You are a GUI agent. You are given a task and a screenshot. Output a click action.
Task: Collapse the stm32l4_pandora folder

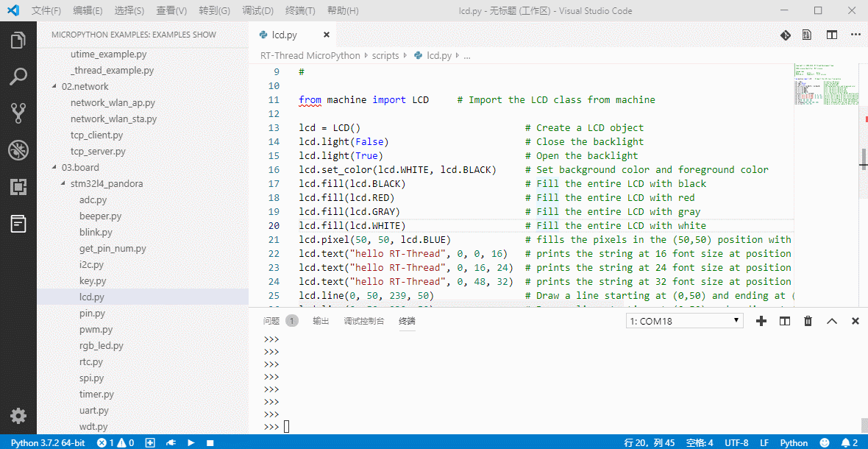(63, 184)
